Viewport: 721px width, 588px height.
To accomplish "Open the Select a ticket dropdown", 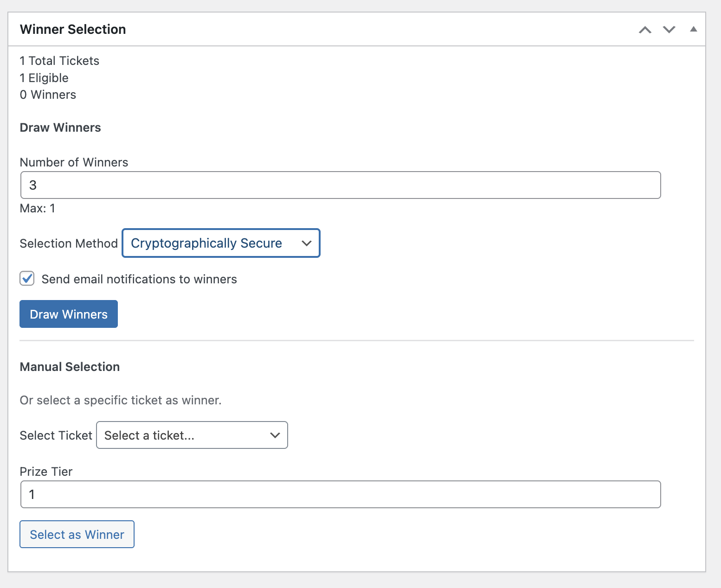I will pyautogui.click(x=192, y=435).
